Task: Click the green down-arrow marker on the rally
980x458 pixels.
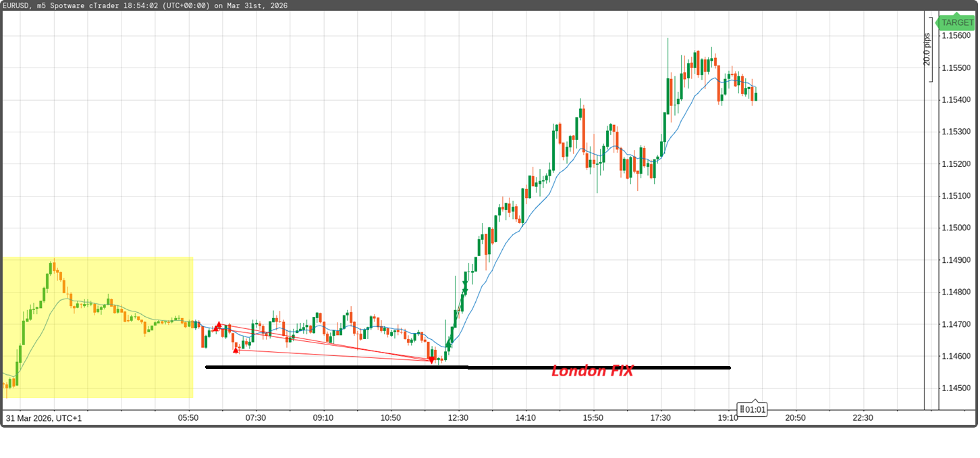Action: (464, 291)
